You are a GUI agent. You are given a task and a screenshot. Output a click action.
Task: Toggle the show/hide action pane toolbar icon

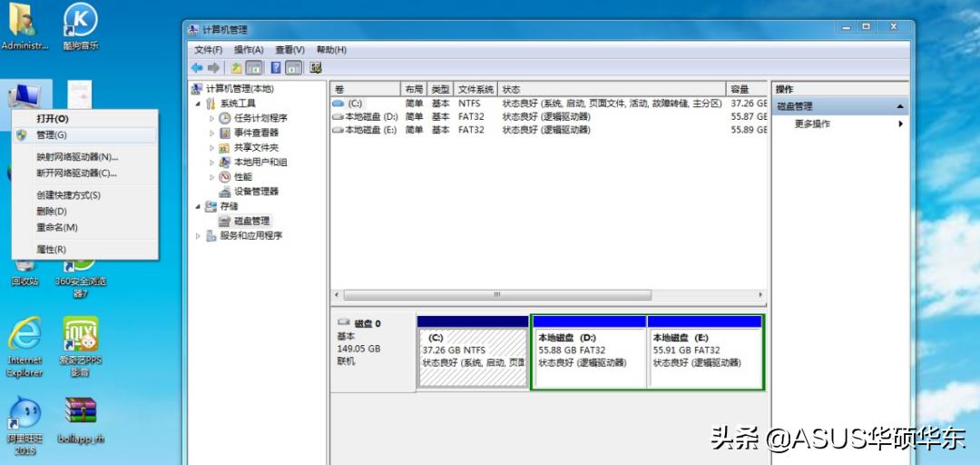pos(294,67)
